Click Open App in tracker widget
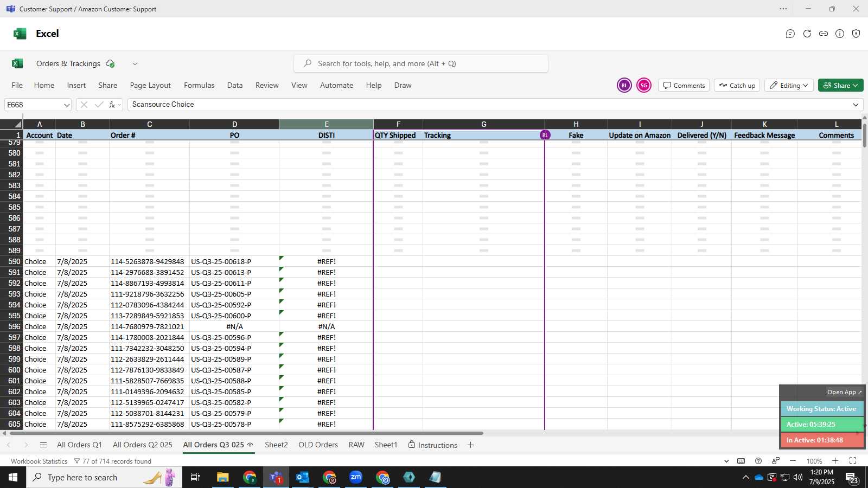The height and width of the screenshot is (488, 868). coord(844,392)
